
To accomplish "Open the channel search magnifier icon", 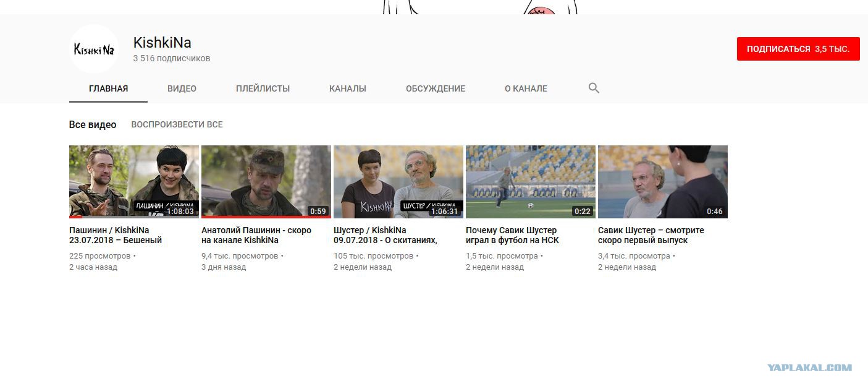I will (594, 88).
